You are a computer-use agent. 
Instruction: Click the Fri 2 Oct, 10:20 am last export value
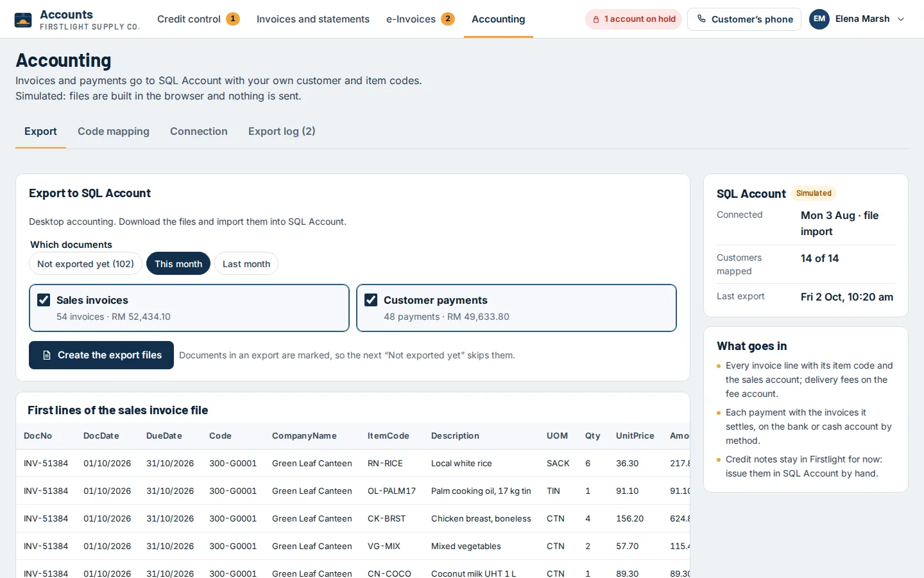click(x=847, y=297)
